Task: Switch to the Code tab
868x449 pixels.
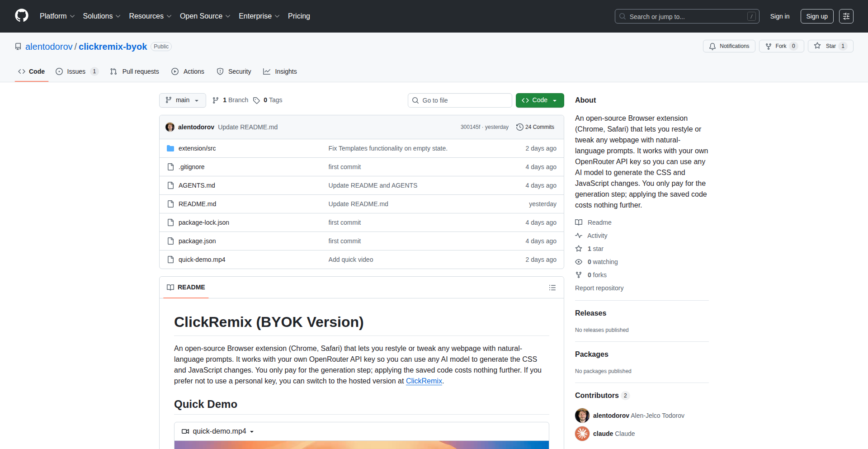Action: (x=32, y=71)
